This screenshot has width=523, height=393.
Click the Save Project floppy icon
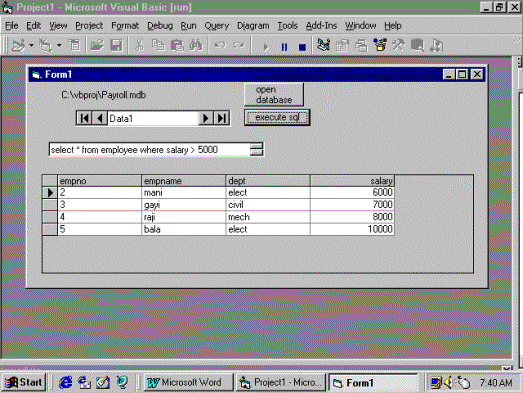(x=116, y=45)
